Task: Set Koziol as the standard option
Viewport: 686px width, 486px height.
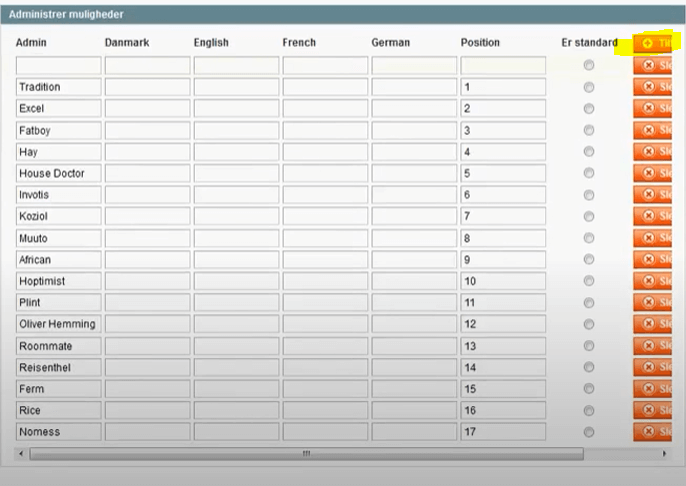Action: 589,216
